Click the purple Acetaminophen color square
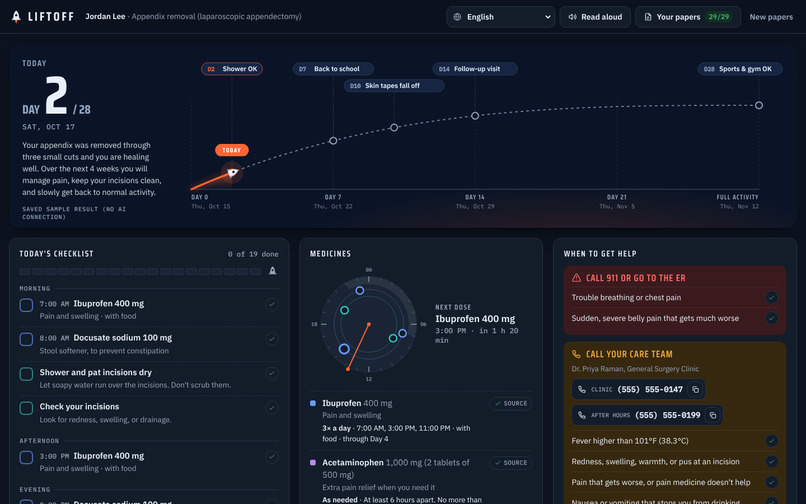 [x=313, y=462]
